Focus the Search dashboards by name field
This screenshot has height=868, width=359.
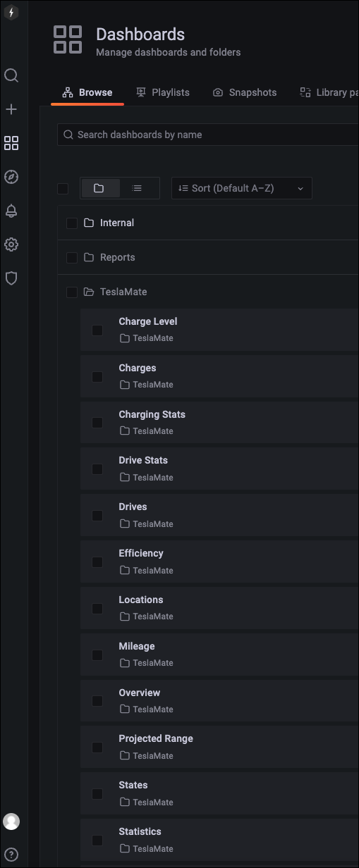tap(208, 135)
